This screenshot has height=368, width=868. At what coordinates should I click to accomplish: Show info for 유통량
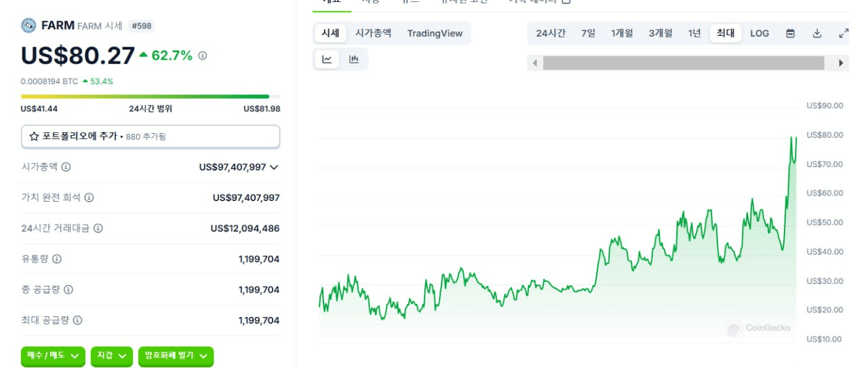point(57,259)
